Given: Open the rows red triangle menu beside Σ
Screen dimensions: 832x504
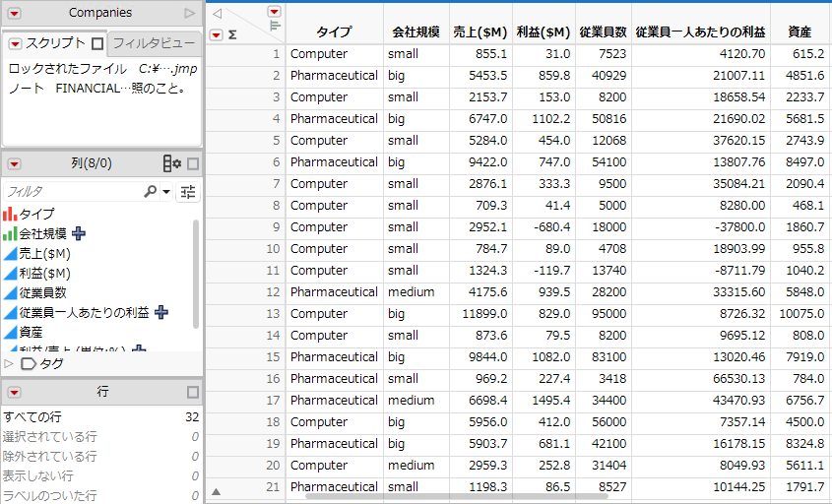Looking at the screenshot, I should pos(216,35).
